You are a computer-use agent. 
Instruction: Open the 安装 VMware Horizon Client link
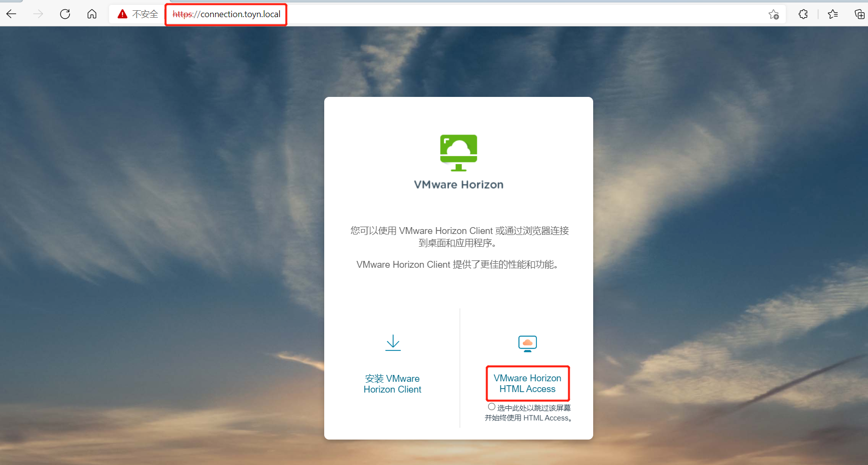point(392,384)
